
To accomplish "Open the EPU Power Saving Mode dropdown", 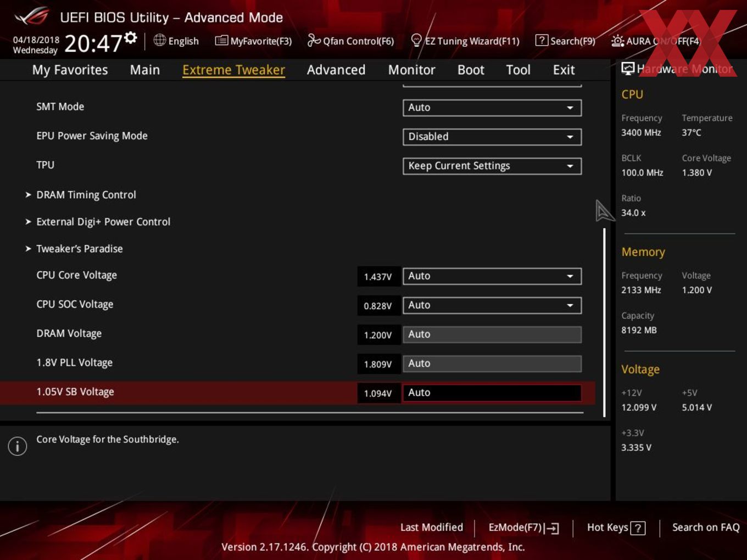I will click(x=492, y=137).
